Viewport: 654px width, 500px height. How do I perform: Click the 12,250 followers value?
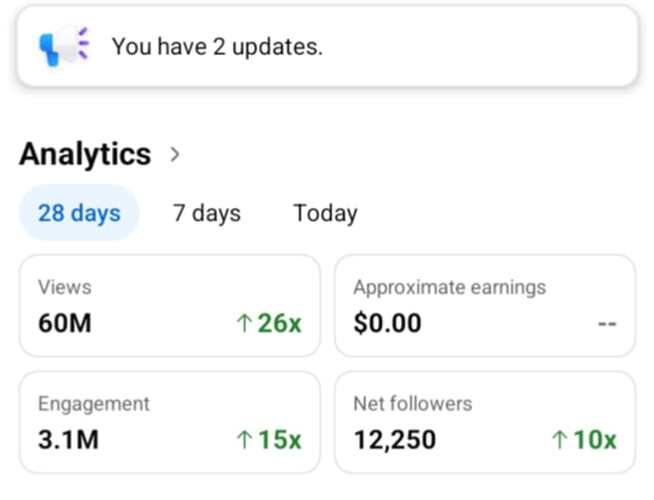(395, 440)
